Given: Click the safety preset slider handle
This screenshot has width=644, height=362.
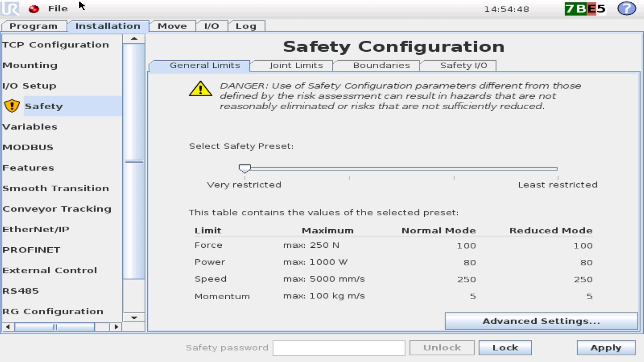Looking at the screenshot, I should pyautogui.click(x=245, y=168).
